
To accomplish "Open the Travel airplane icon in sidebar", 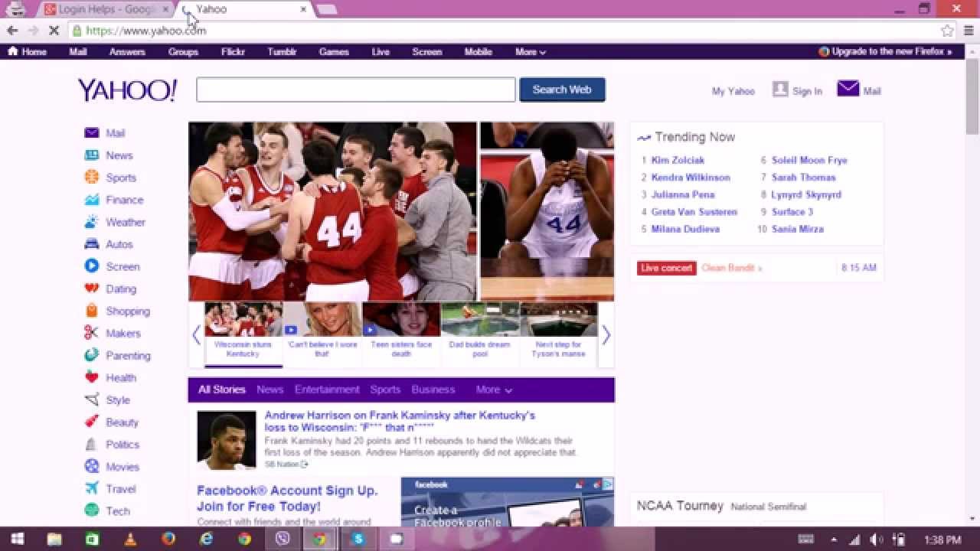I will [x=91, y=488].
